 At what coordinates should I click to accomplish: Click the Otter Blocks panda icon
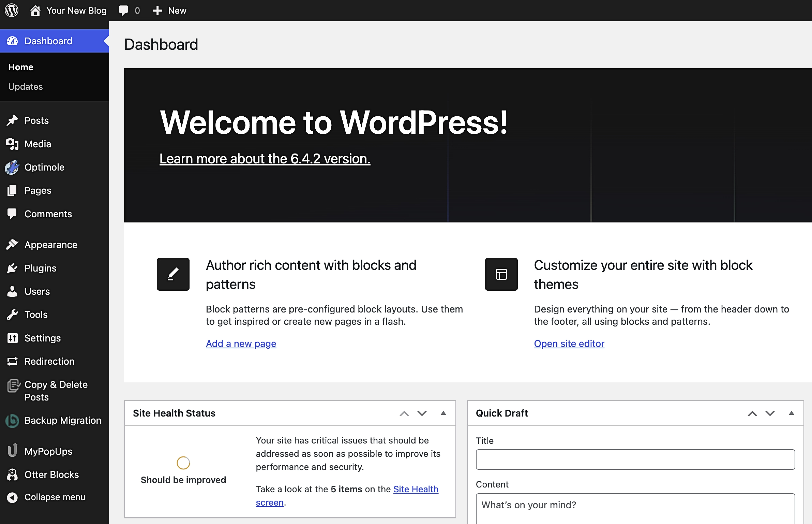(13, 474)
